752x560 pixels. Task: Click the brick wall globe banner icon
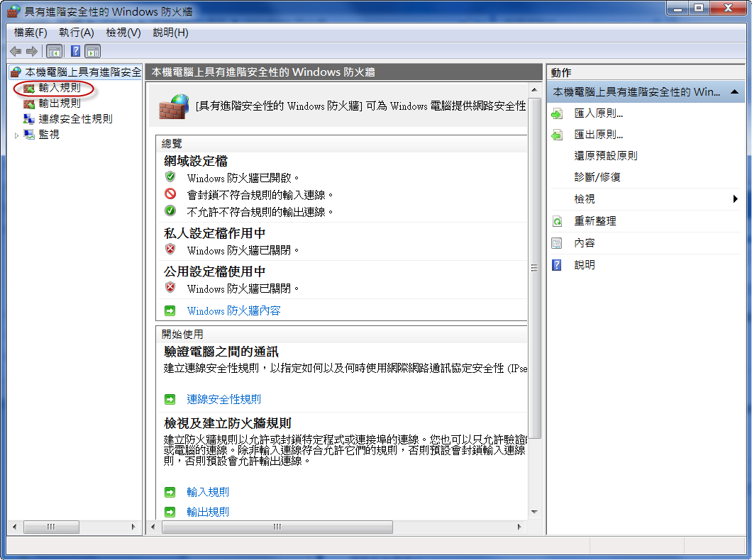pos(174,106)
